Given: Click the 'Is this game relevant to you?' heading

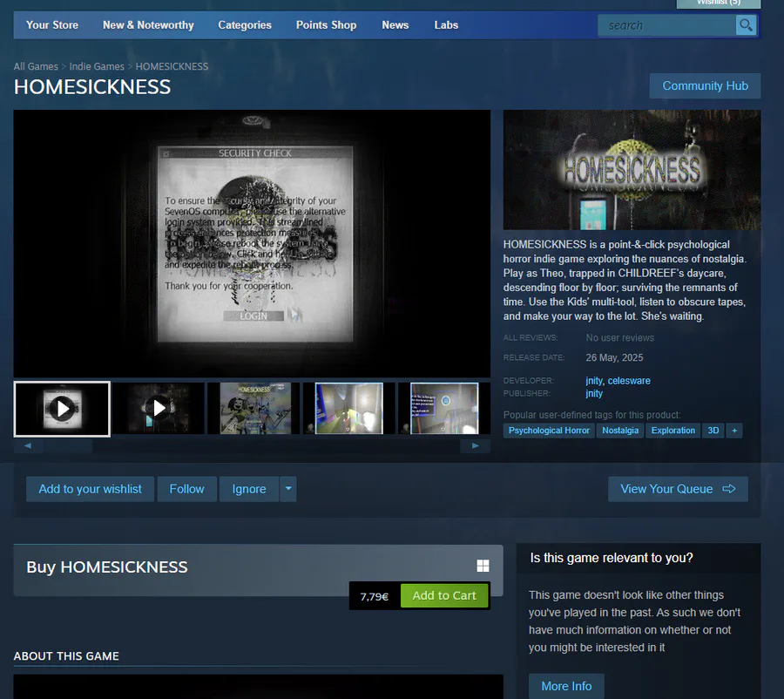Looking at the screenshot, I should 612,558.
